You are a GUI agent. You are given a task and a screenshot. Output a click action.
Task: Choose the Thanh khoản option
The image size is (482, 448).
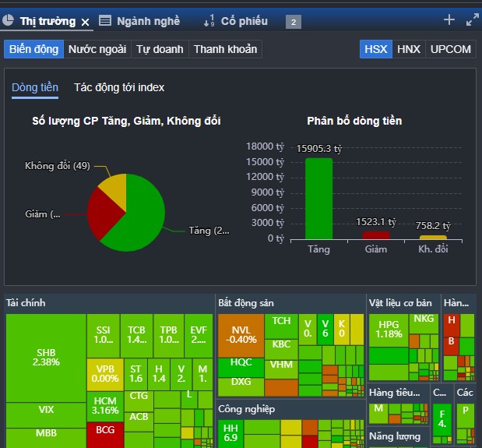[x=225, y=49]
